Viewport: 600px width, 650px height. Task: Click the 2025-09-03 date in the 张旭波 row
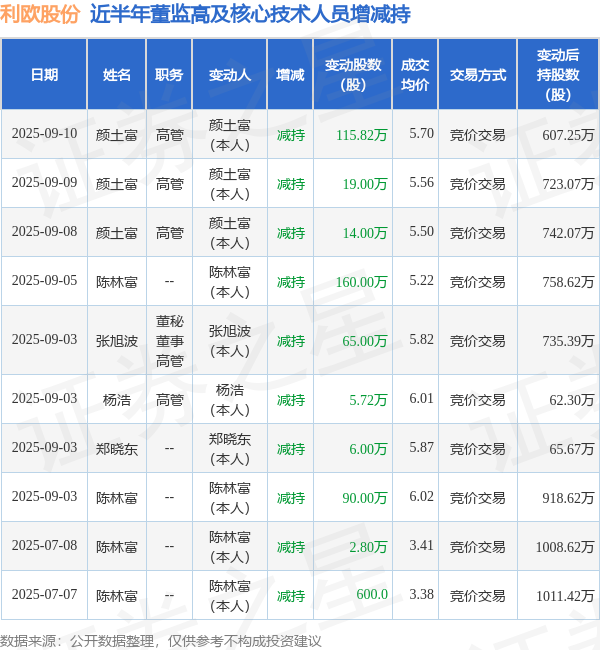coord(44,340)
